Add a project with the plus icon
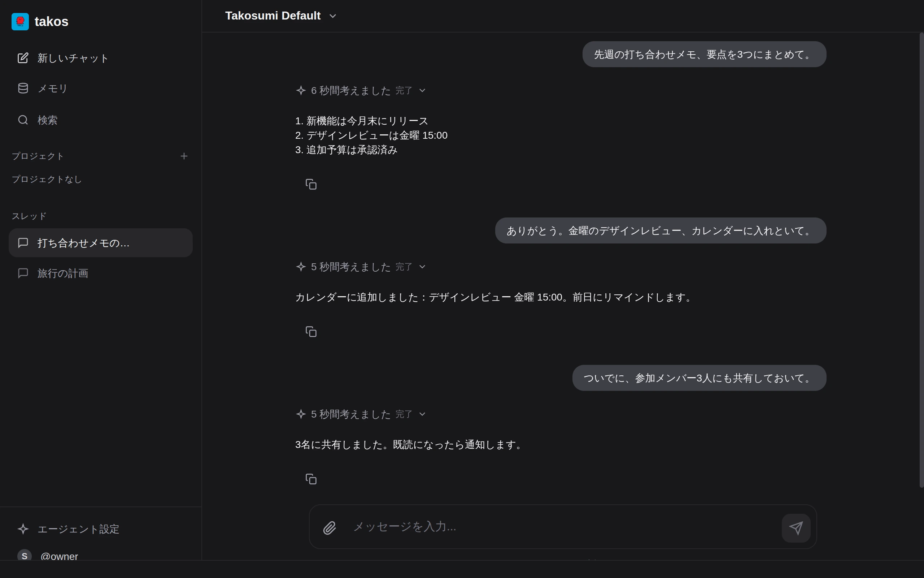Image resolution: width=924 pixels, height=578 pixels. point(184,156)
